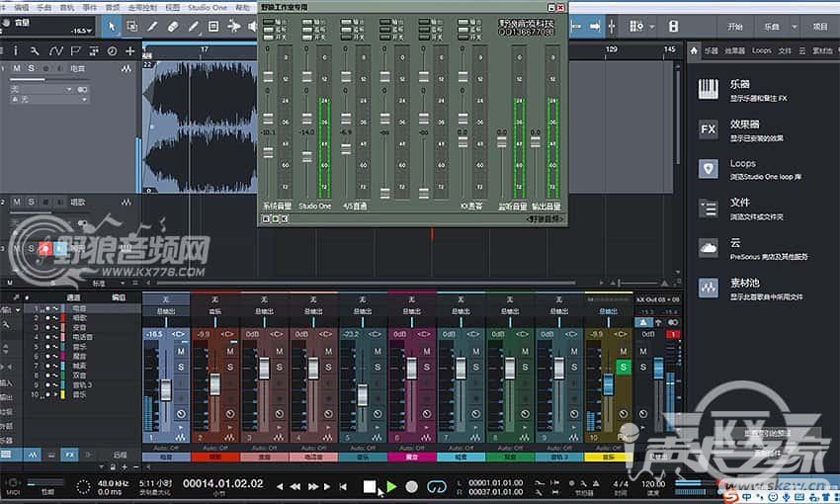Open the 视图 view menu
840x504 pixels.
pos(173,8)
